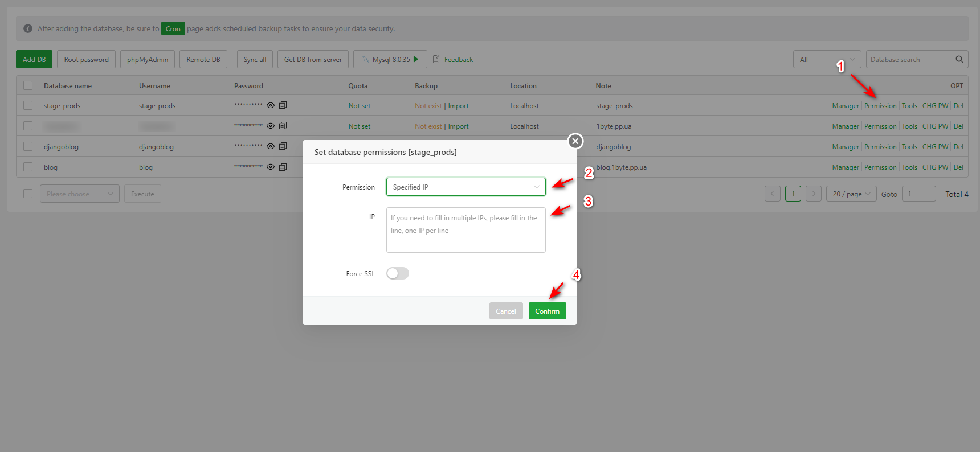Screen dimensions: 980x452
Task: Click the info icon in notice
Action: [x=28, y=28]
